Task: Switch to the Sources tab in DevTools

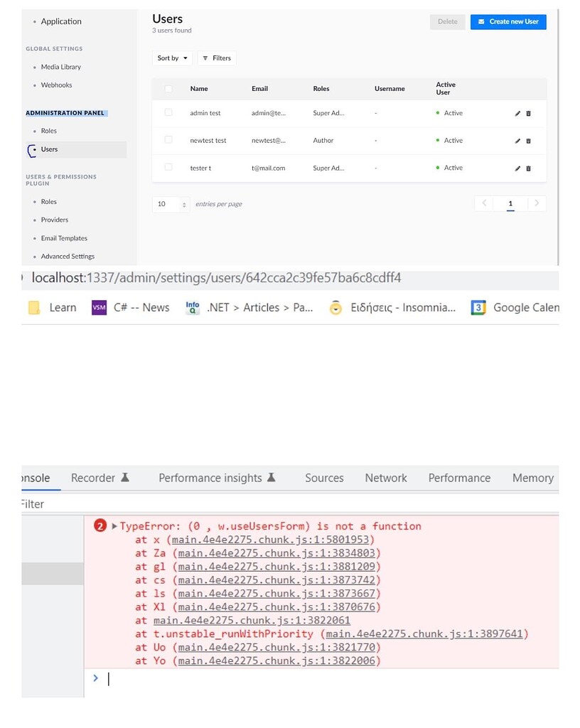Action: click(324, 478)
